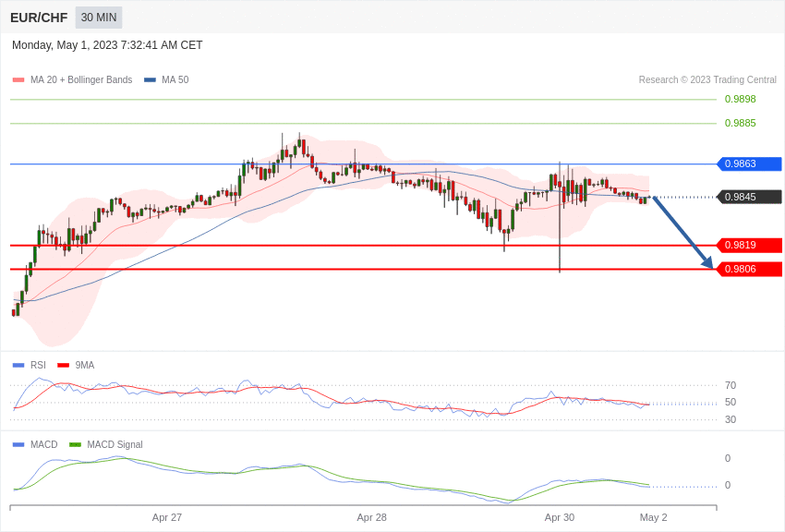Click the green MACD Signal legend swatch
The image size is (785, 532).
pos(75,444)
